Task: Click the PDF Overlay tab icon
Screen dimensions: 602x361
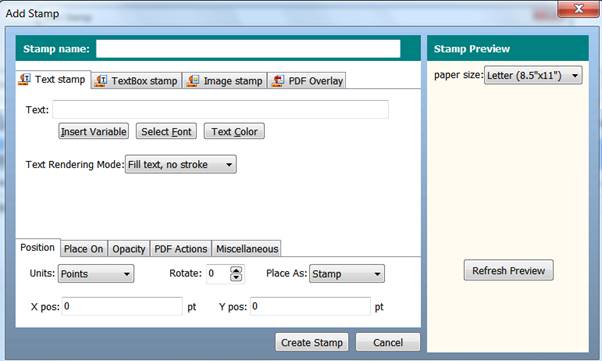Action: 277,81
